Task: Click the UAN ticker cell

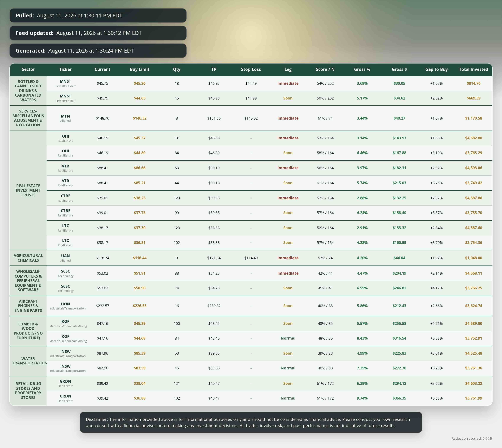Action: (x=65, y=258)
